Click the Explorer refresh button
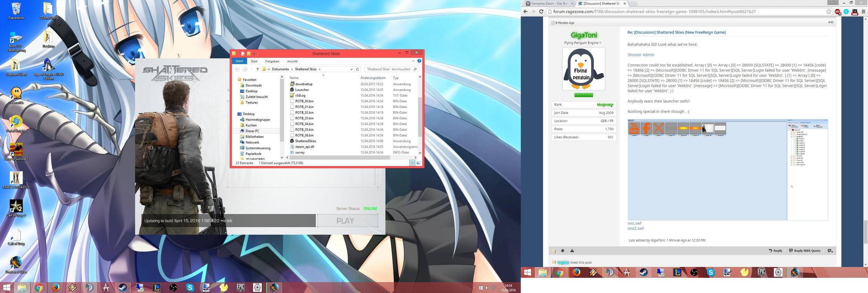This screenshot has width=868, height=293. [358, 69]
